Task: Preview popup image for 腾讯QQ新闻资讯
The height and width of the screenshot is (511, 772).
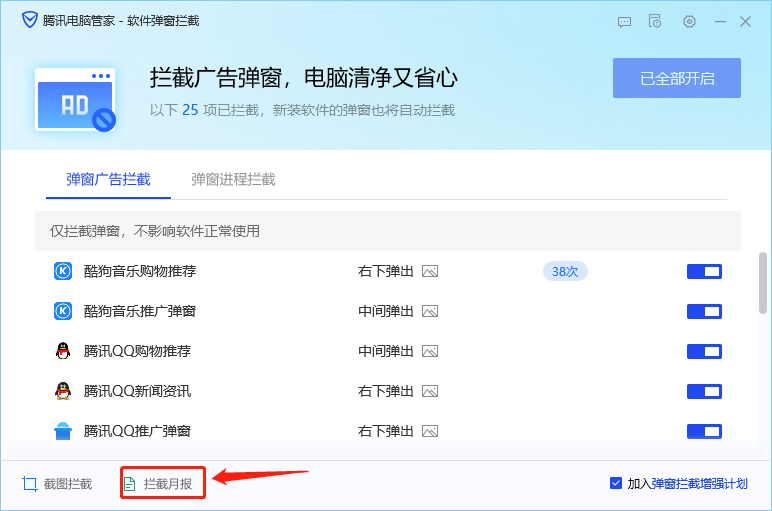Action: coord(430,391)
